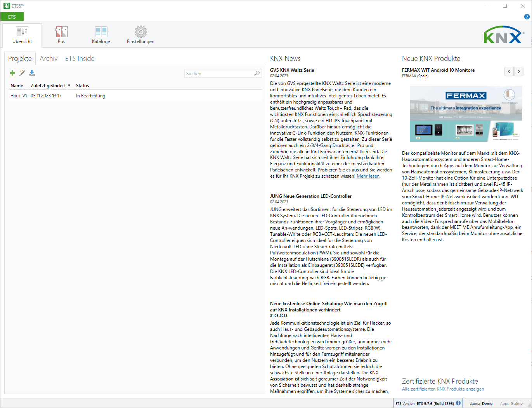Click Neue kostenlose Online-Schulung headline
Screen dimensions: 532x408
coord(329,307)
